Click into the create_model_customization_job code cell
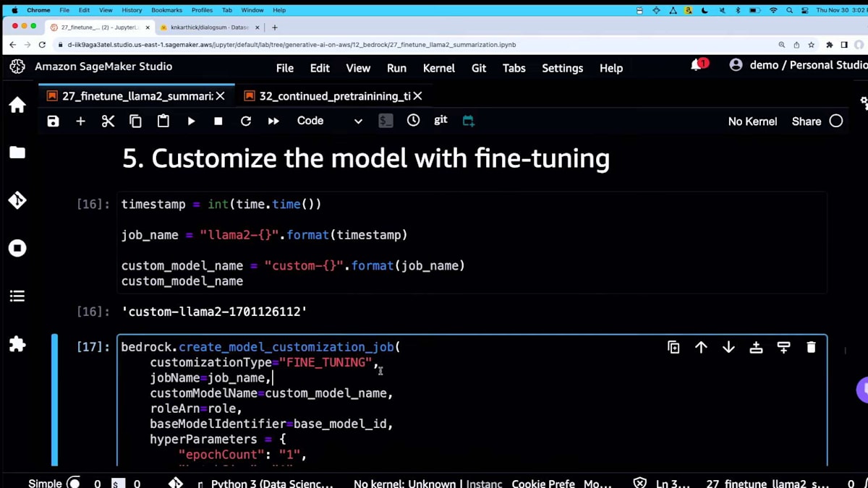Viewport: 868px width, 488px height. 472,401
